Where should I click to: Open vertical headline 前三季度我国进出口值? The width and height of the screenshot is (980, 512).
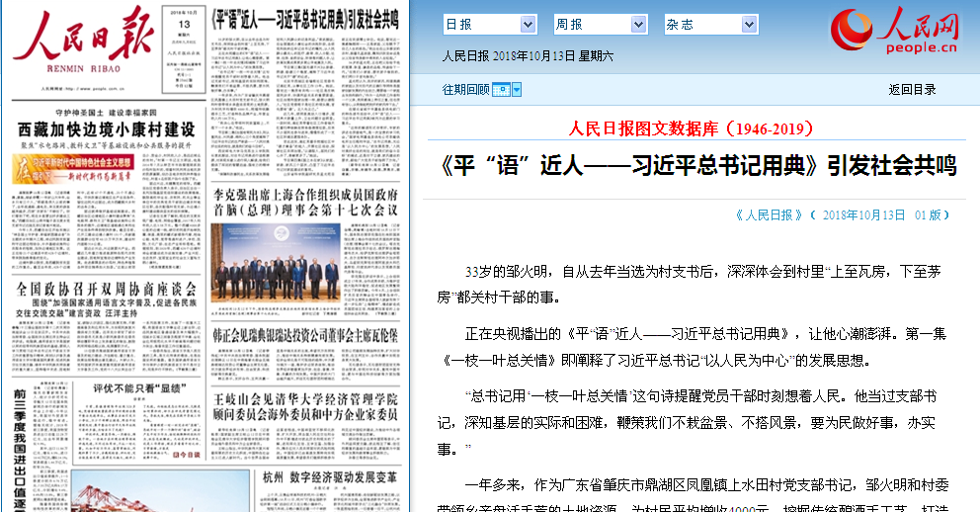[20, 450]
